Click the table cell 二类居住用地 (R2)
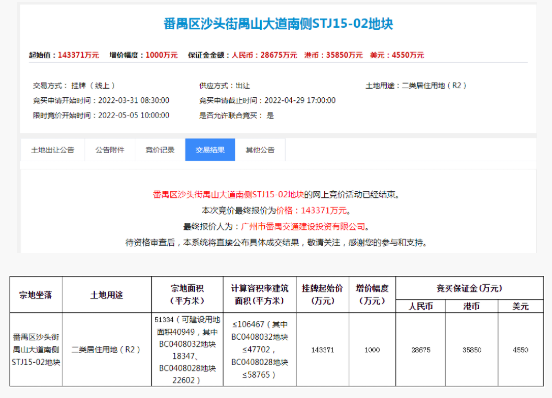The width and height of the screenshot is (552, 398). 107,349
